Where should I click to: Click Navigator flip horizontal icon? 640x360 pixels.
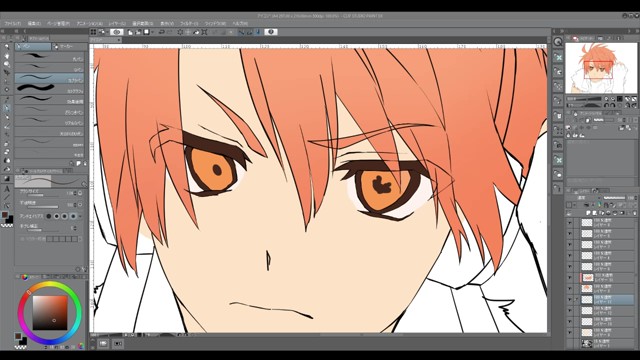[x=628, y=105]
